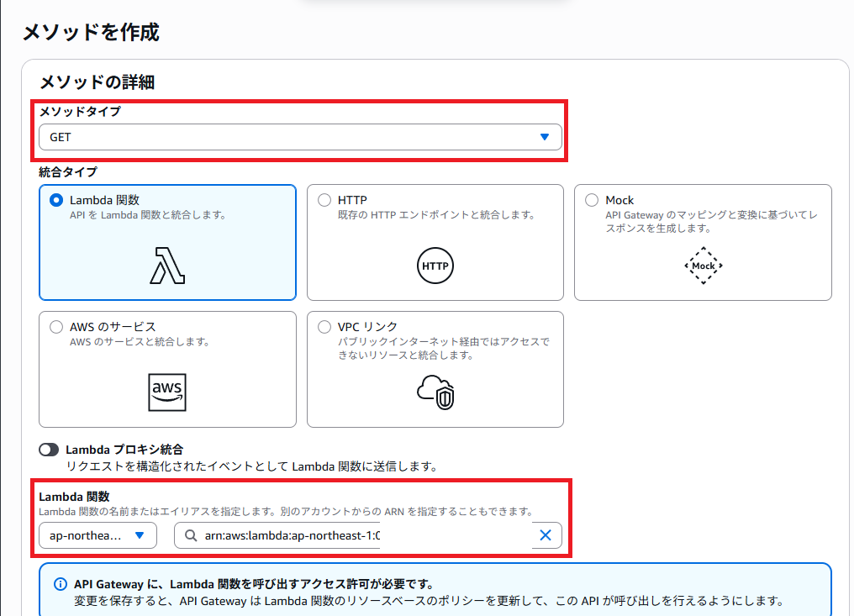Toggle the Lambda プロキシ統合 switch
The image size is (854, 616).
coord(49,450)
